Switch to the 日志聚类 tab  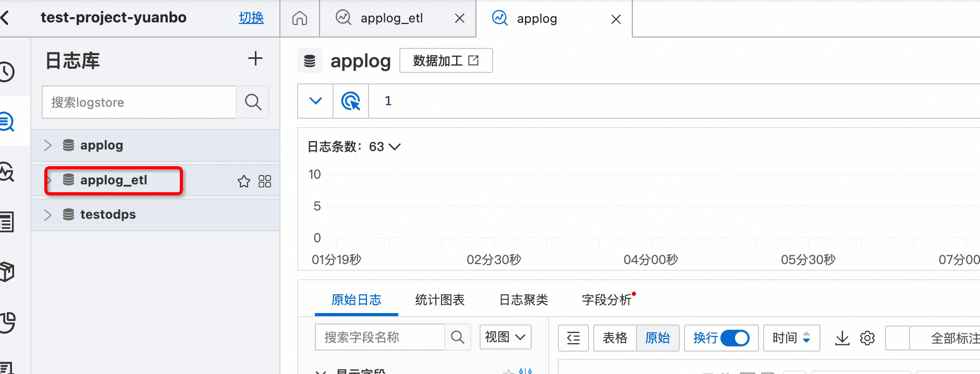tap(523, 300)
